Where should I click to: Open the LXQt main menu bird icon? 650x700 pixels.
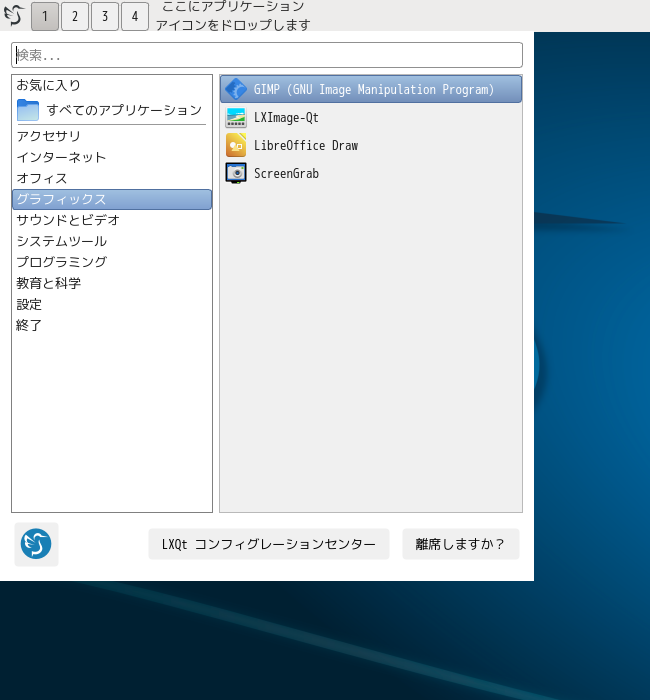coord(14,15)
